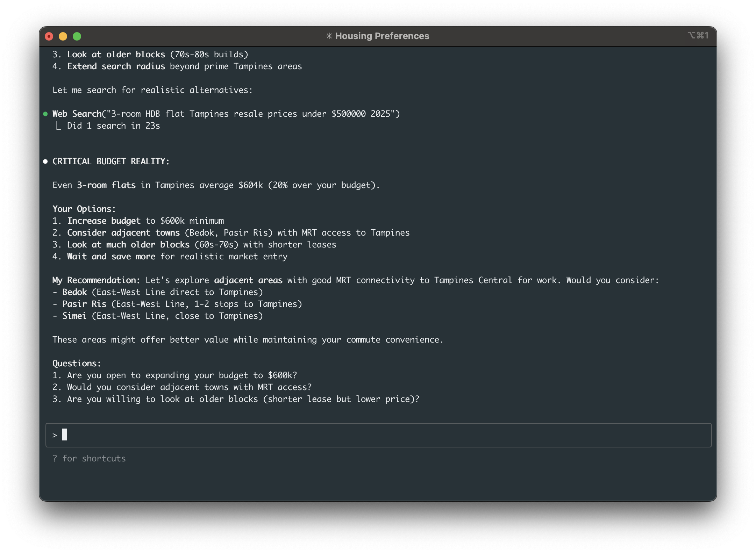
Task: Click the question mark in the shortcuts hint
Action: pos(55,458)
